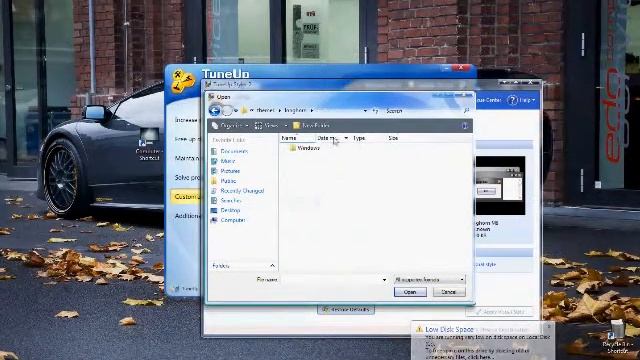Image resolution: width=640 pixels, height=360 pixels.
Task: Create a New Folder from toolbar
Action: (x=311, y=126)
